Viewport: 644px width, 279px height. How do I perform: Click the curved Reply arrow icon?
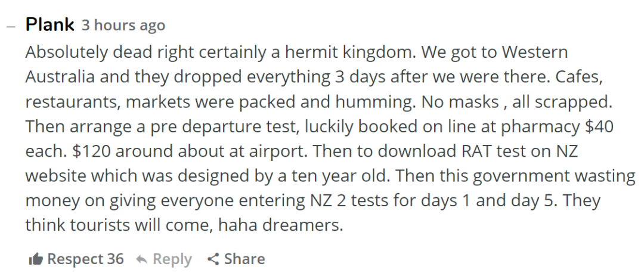tap(142, 259)
